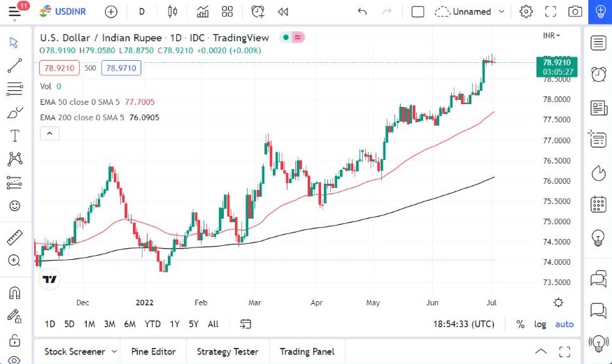Undo the last chart action
612x364 pixels.
click(x=362, y=12)
